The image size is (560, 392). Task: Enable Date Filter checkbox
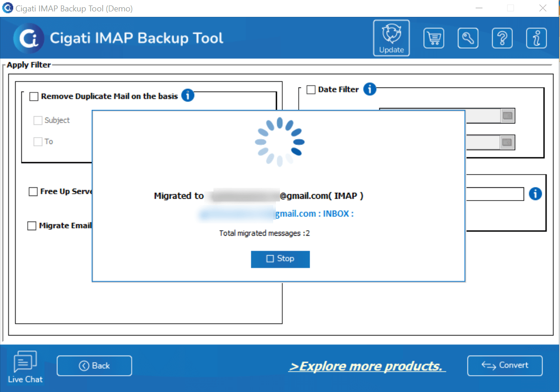tap(311, 90)
